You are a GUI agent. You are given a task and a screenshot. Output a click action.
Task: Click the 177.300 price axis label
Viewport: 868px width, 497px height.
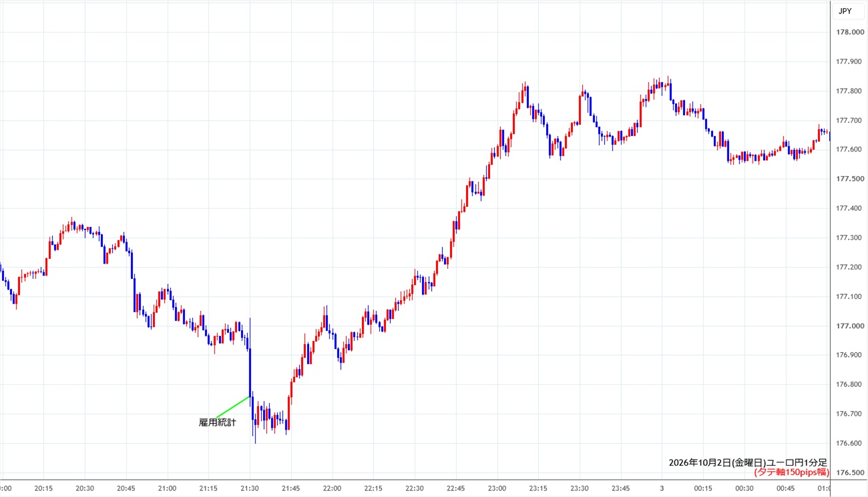click(x=849, y=237)
